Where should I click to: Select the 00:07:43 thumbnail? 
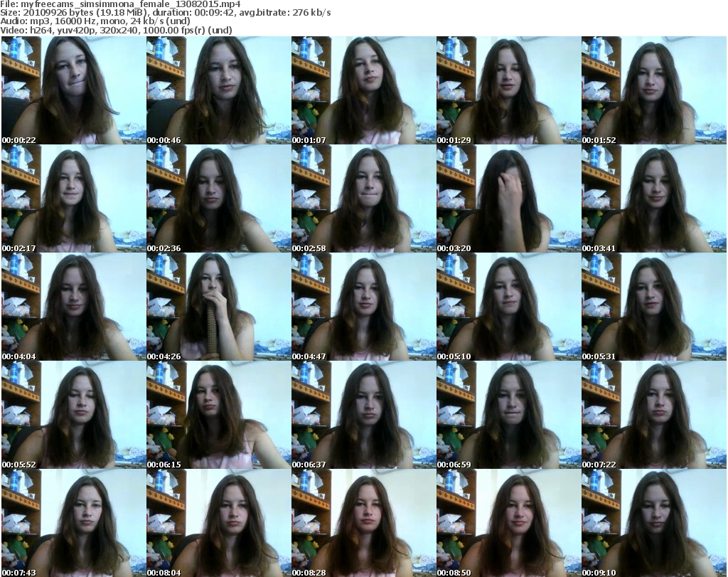click(73, 523)
